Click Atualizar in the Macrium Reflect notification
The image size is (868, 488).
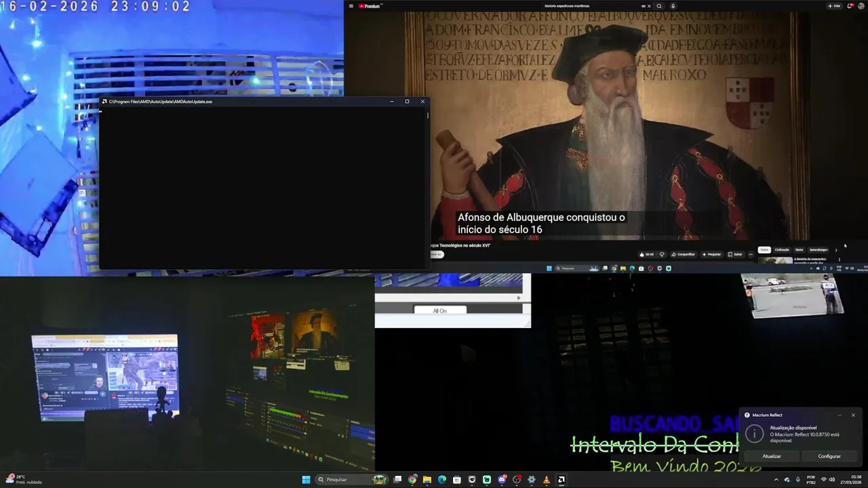tap(772, 456)
